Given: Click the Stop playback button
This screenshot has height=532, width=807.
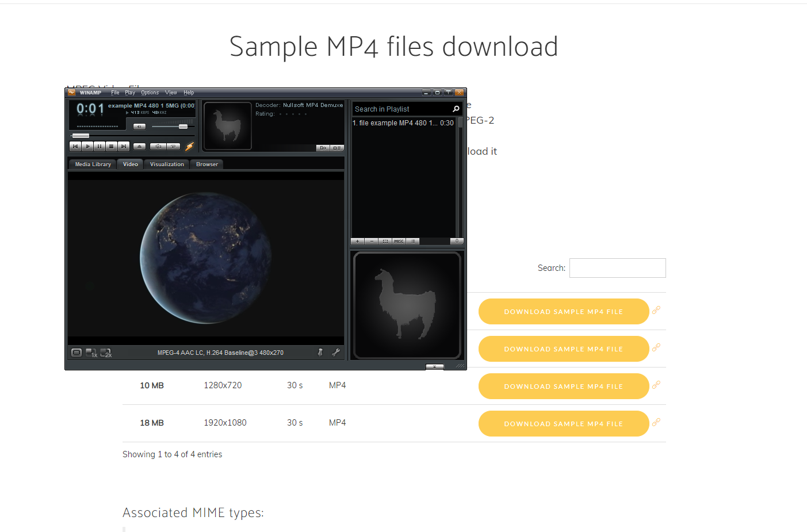Looking at the screenshot, I should [112, 147].
